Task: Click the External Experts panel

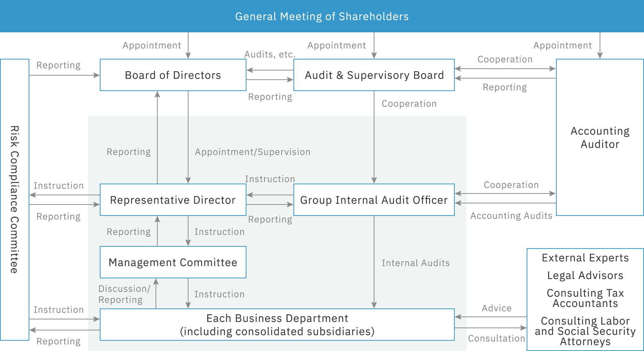Action: (x=585, y=299)
